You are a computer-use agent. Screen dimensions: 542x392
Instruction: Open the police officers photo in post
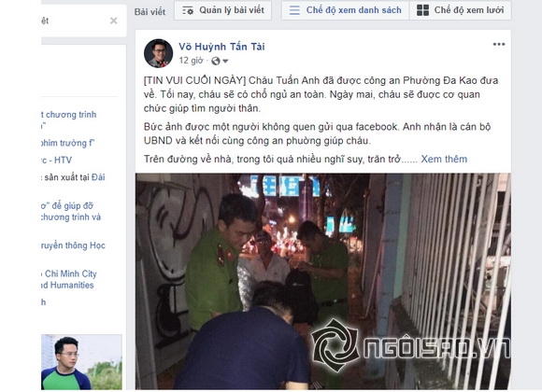tap(322, 281)
